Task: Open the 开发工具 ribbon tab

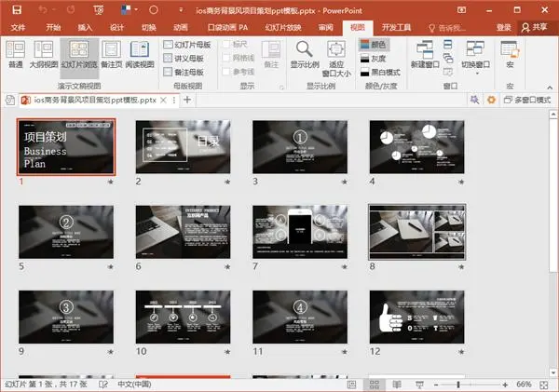Action: tap(397, 27)
